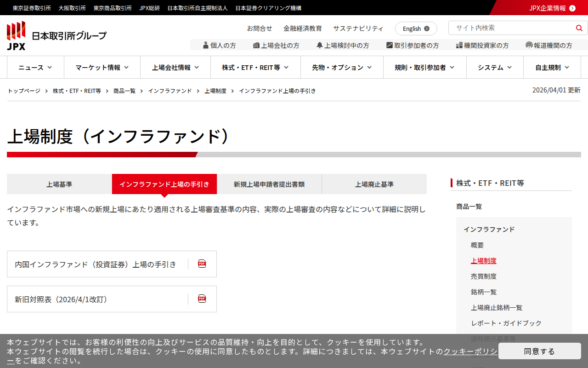Open レポート・ガイドブック in sidebar
The image size is (588, 368).
coord(506,323)
